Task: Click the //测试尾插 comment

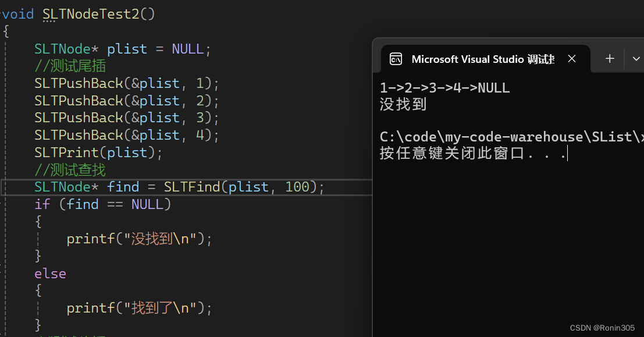Action: [x=70, y=66]
